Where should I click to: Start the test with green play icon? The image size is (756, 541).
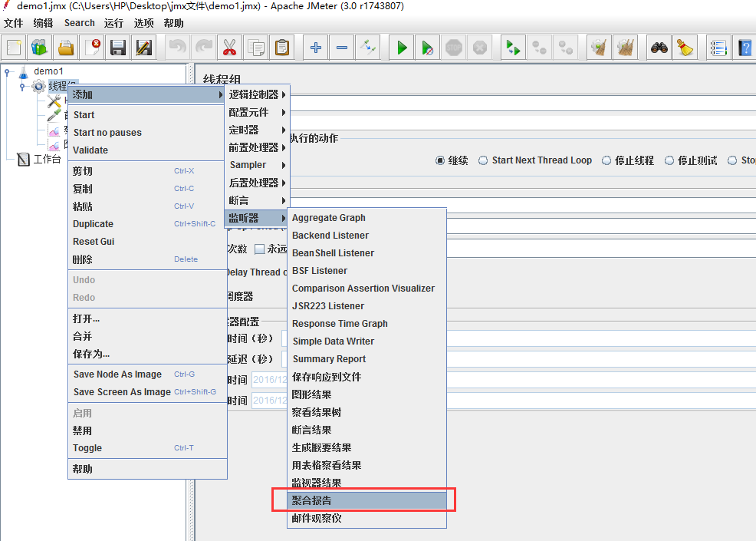tap(402, 48)
